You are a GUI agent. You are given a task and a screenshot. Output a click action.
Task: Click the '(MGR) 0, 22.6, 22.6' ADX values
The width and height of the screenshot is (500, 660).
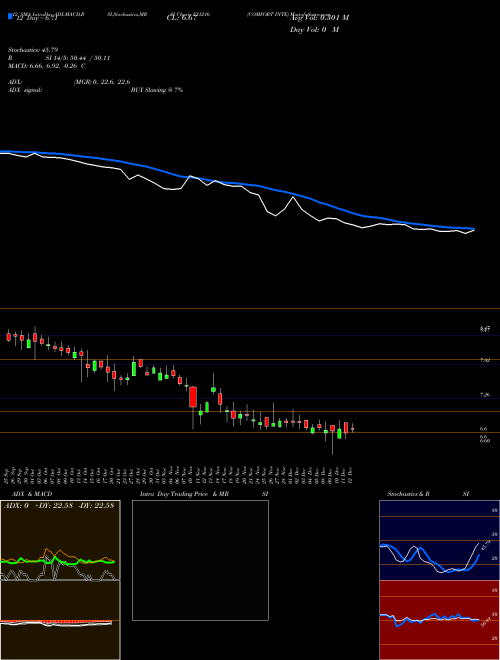(102, 82)
